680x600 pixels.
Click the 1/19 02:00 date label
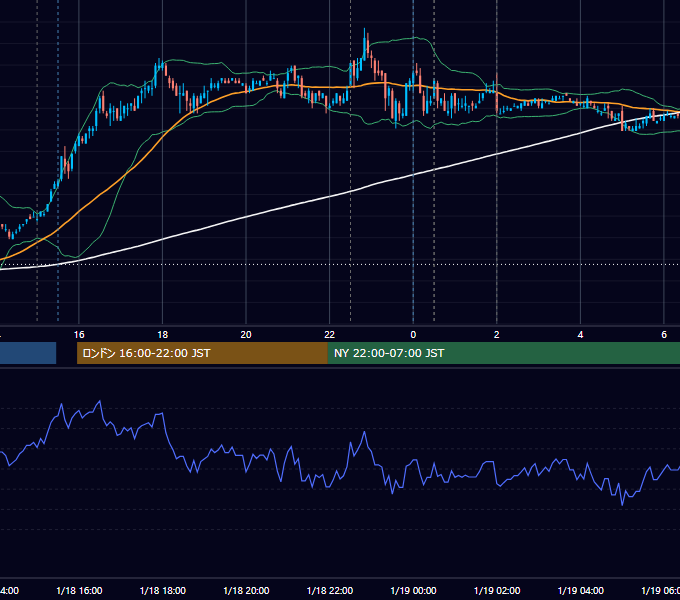pyautogui.click(x=497, y=591)
